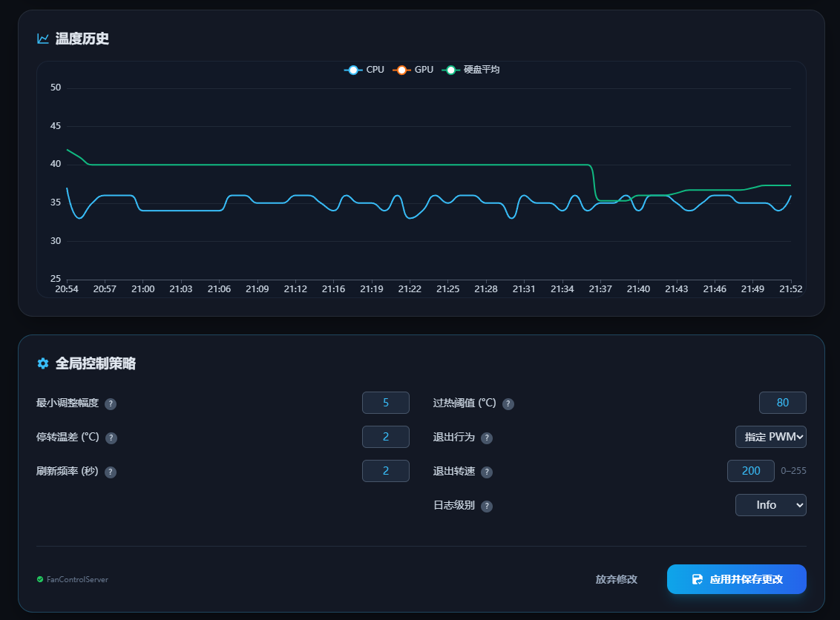Click help icon next to 过热阈值
The width and height of the screenshot is (840, 620).
pos(508,404)
